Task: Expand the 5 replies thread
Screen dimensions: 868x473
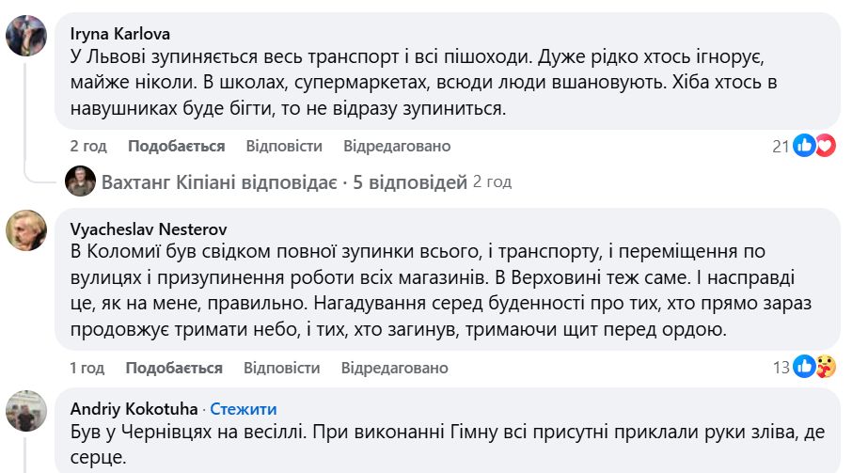Action: pyautogui.click(x=283, y=181)
